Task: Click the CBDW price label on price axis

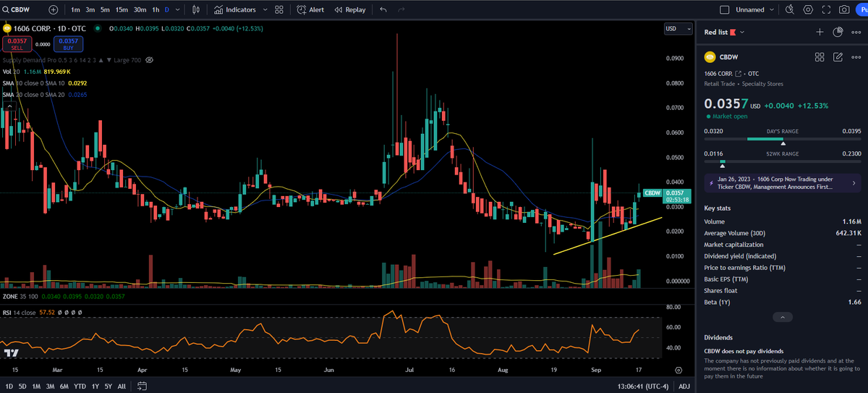Action: pyautogui.click(x=652, y=193)
